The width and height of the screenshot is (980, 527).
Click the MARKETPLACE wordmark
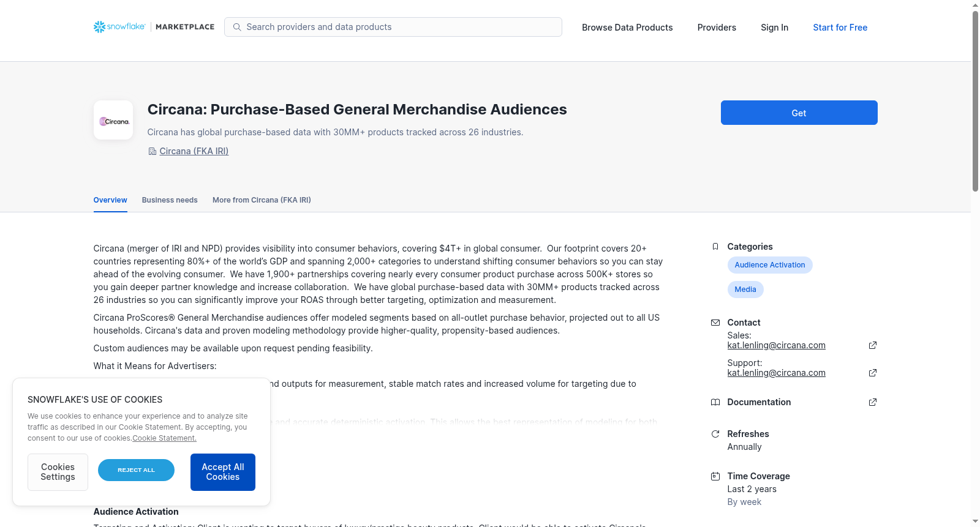click(185, 27)
